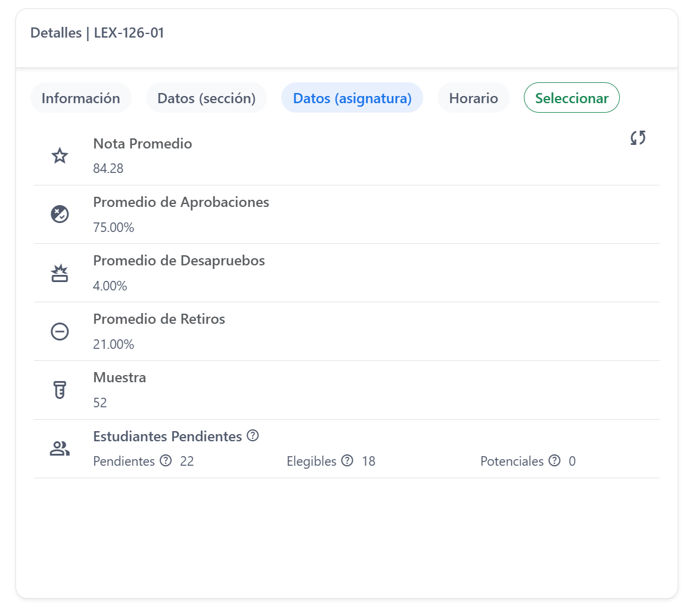683x616 pixels.
Task: Click the Promedio de Desapruebos burst icon
Action: pyautogui.click(x=60, y=273)
